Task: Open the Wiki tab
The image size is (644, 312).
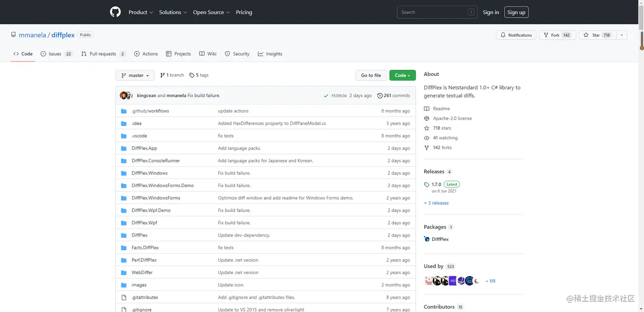Action: coord(208,54)
